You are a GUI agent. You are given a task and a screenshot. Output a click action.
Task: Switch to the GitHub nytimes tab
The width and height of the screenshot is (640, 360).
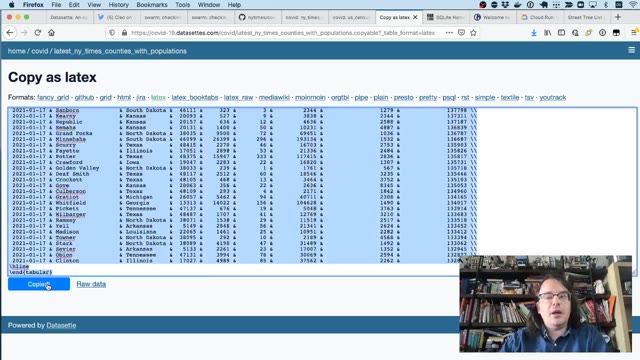pyautogui.click(x=257, y=17)
